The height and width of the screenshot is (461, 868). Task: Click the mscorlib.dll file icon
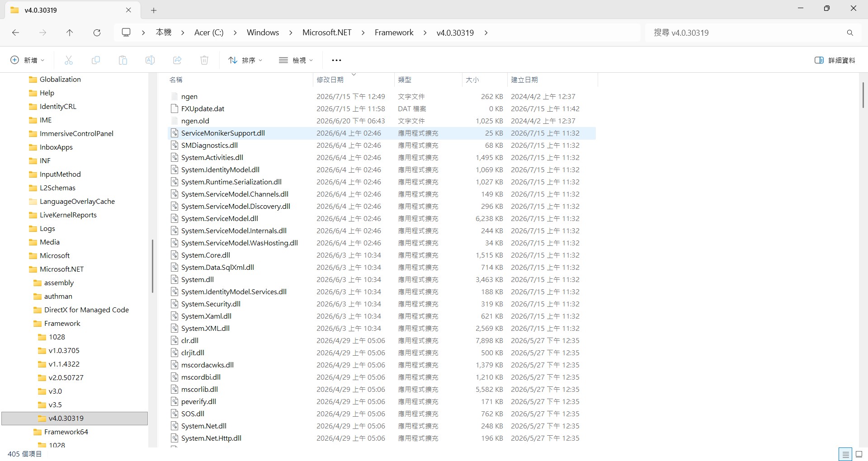[x=175, y=390]
